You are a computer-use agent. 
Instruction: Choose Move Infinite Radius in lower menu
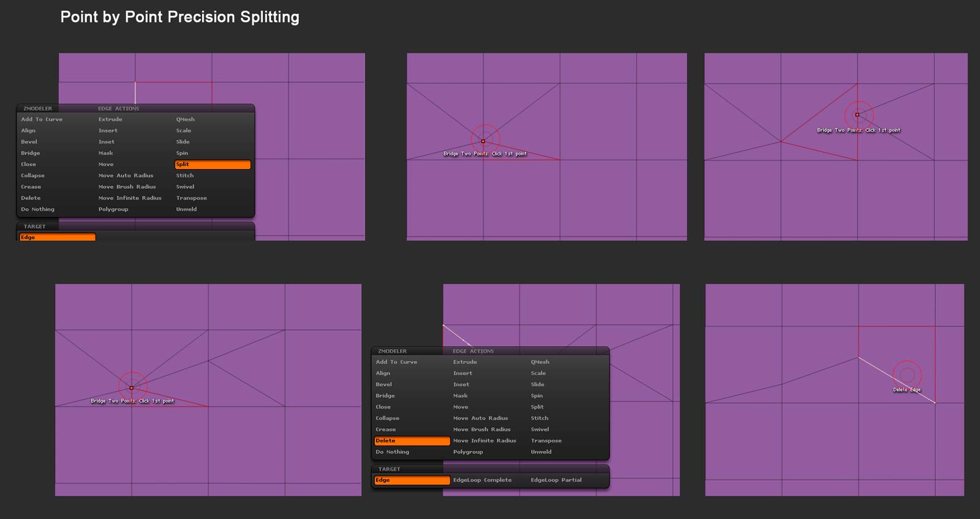(x=484, y=441)
